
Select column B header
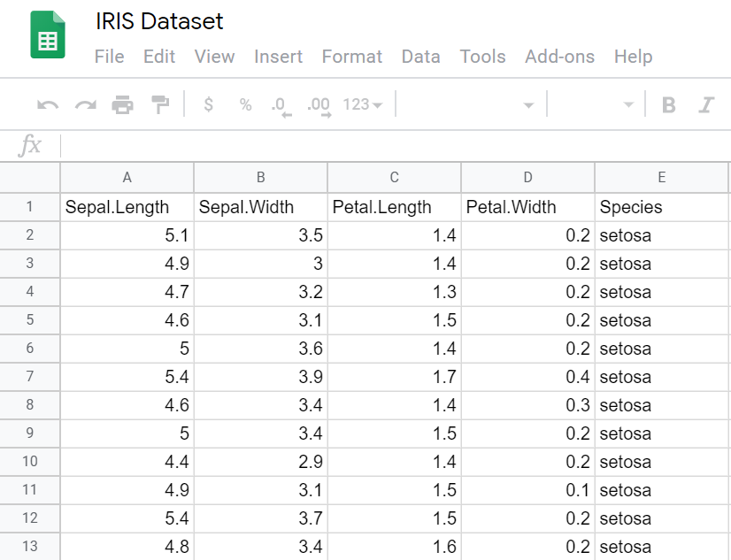(x=260, y=178)
